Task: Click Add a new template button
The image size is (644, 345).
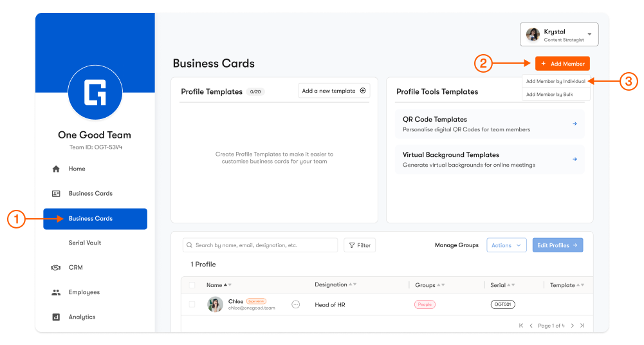Action: point(334,91)
